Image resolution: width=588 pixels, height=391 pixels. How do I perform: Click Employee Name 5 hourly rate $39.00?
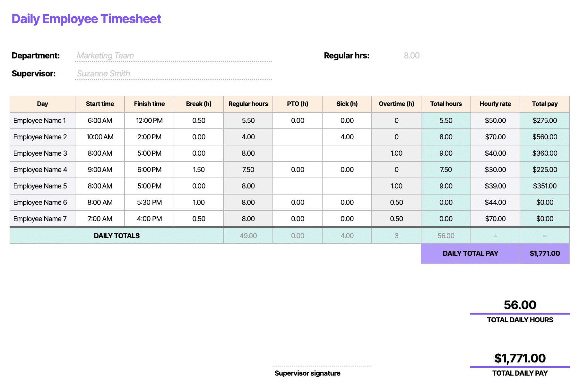click(x=495, y=186)
